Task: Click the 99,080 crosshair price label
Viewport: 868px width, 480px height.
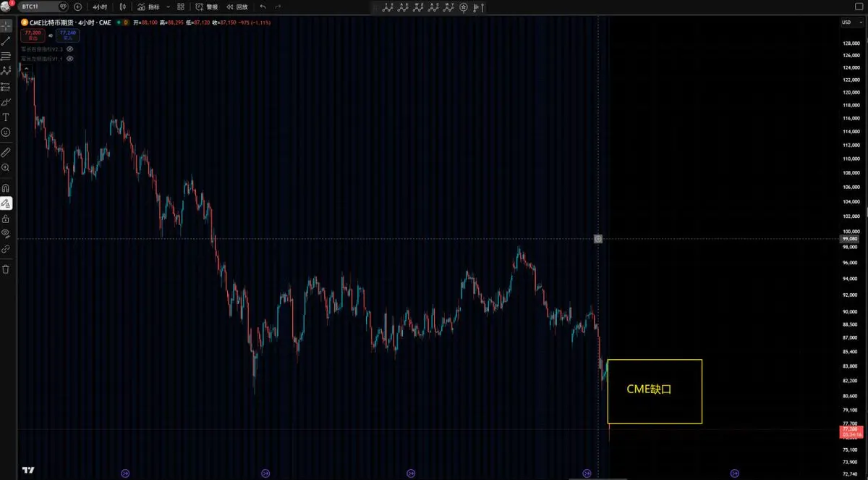Action: (850, 238)
